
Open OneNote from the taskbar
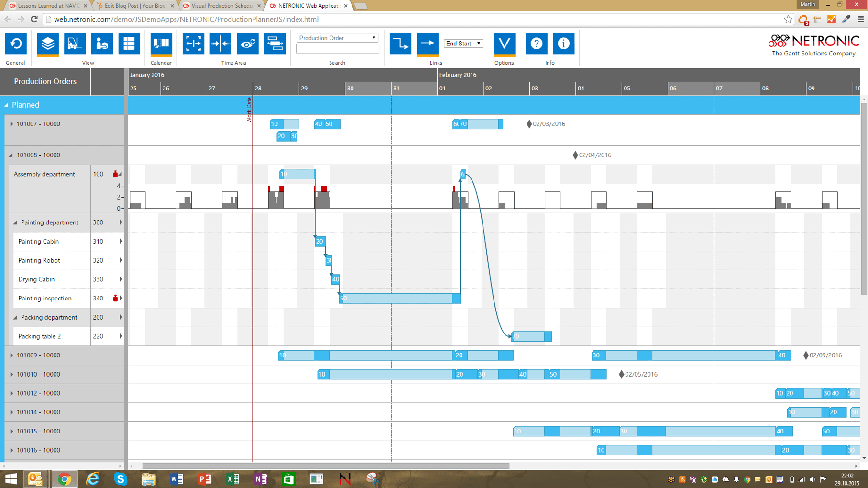(x=261, y=479)
